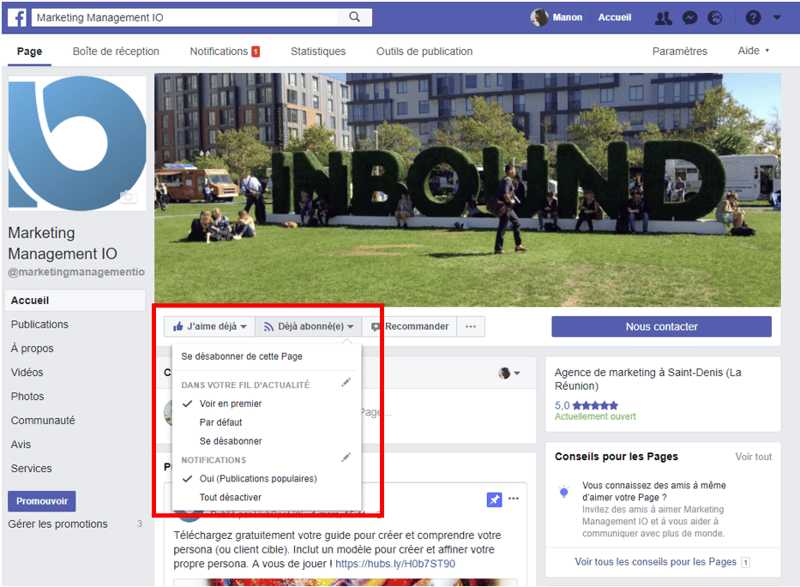Viewport: 800px width, 587px height.
Task: Open notifications globe icon in top bar
Action: 715,18
